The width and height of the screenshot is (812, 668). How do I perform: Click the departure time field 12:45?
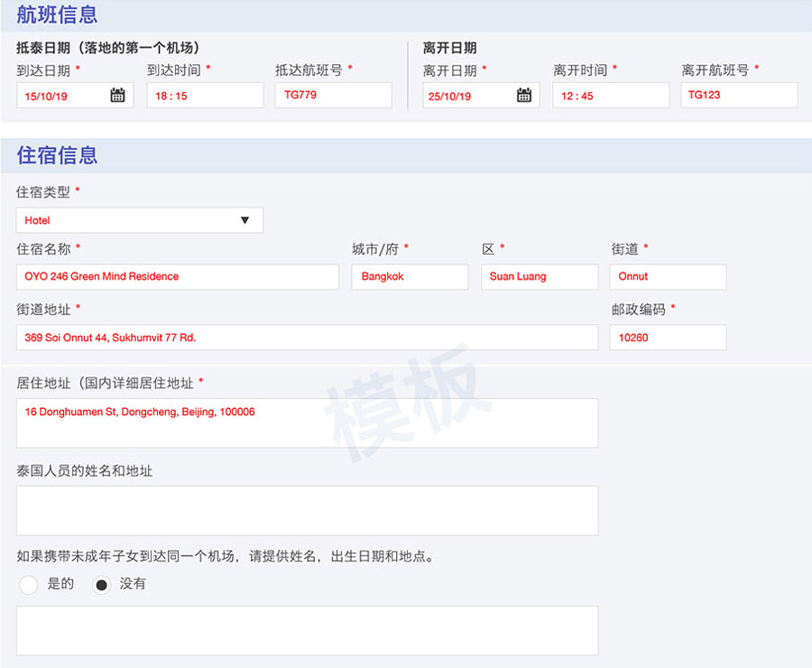coord(611,96)
